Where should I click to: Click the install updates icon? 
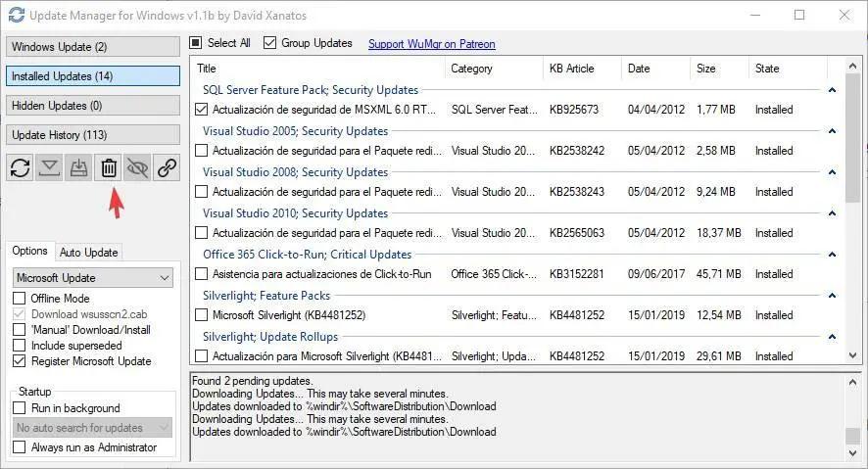[78, 168]
